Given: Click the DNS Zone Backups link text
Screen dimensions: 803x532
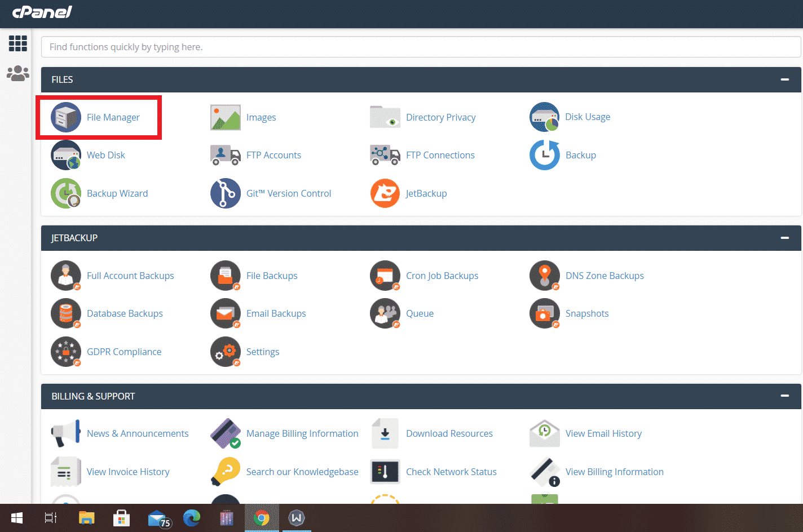Looking at the screenshot, I should click(605, 276).
